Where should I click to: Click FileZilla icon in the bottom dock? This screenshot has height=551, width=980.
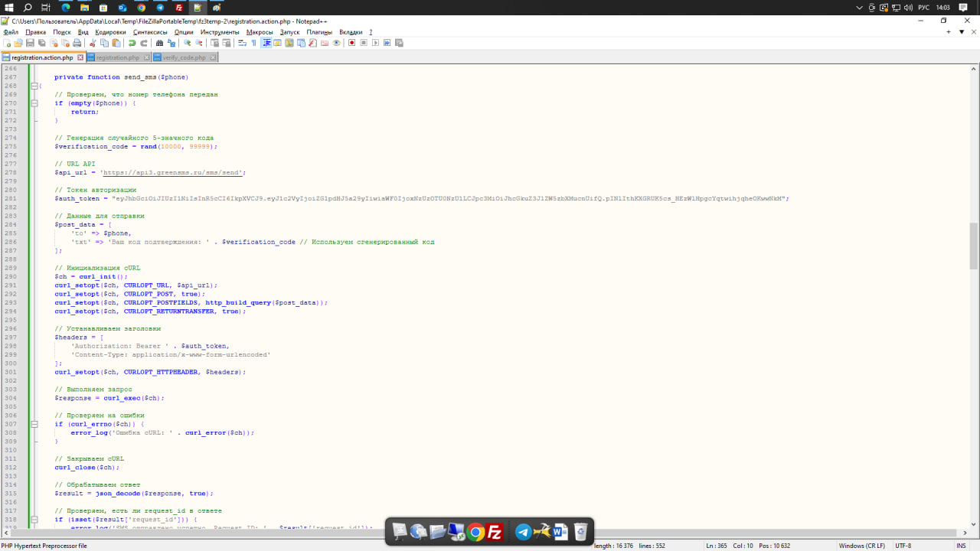tap(495, 532)
